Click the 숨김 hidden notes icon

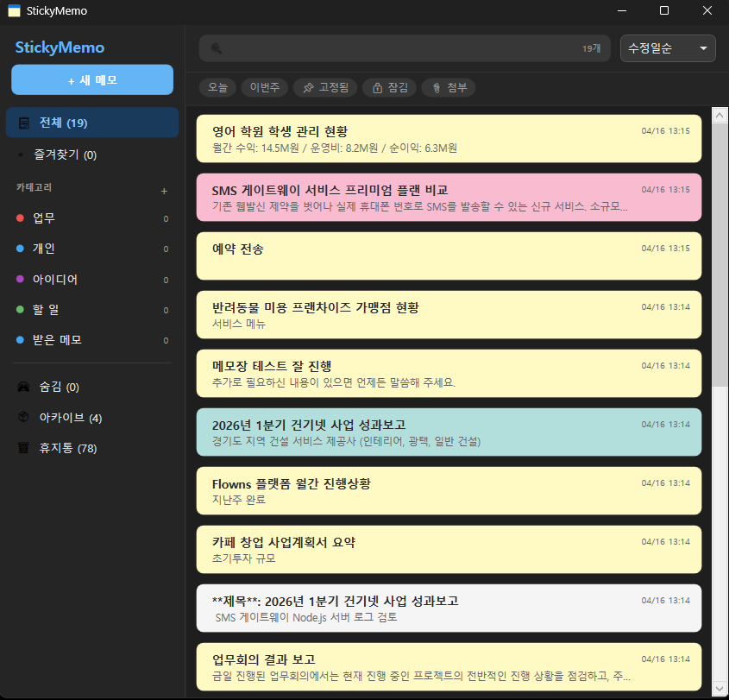point(23,388)
